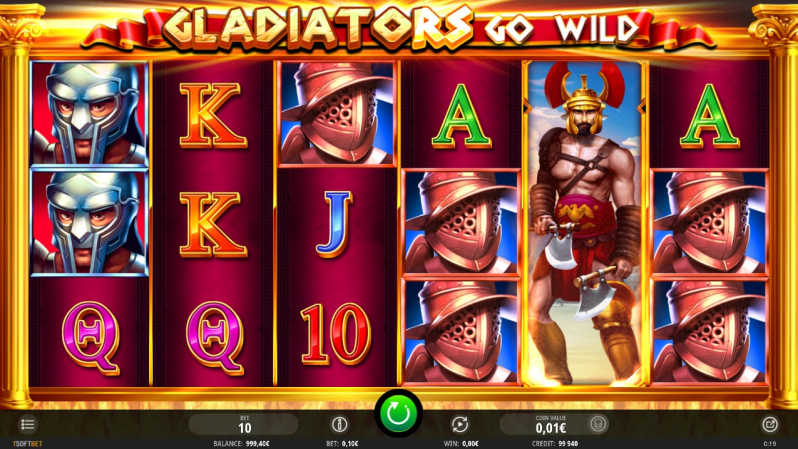The width and height of the screenshot is (798, 449).
Task: Click the green A on the last reel
Action: click(709, 116)
